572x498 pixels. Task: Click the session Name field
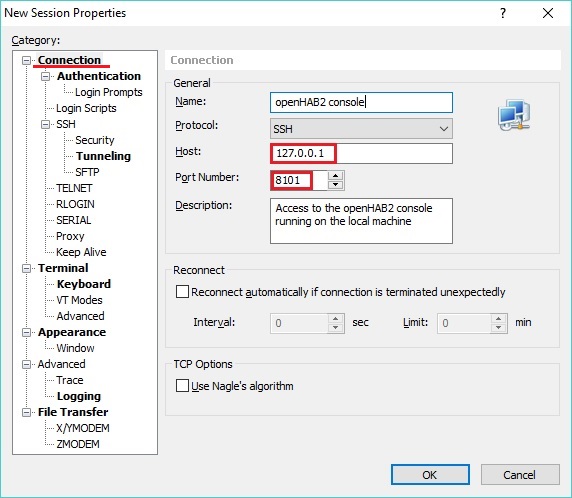coord(361,103)
